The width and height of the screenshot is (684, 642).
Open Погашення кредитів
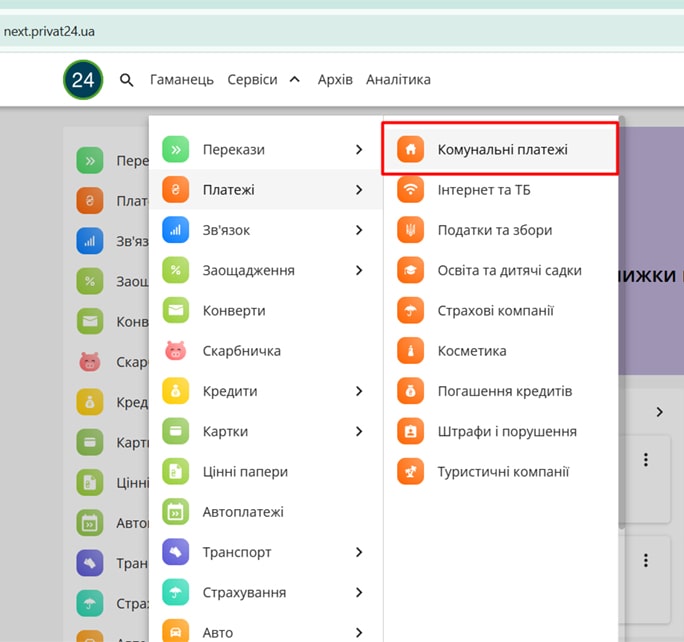(504, 391)
